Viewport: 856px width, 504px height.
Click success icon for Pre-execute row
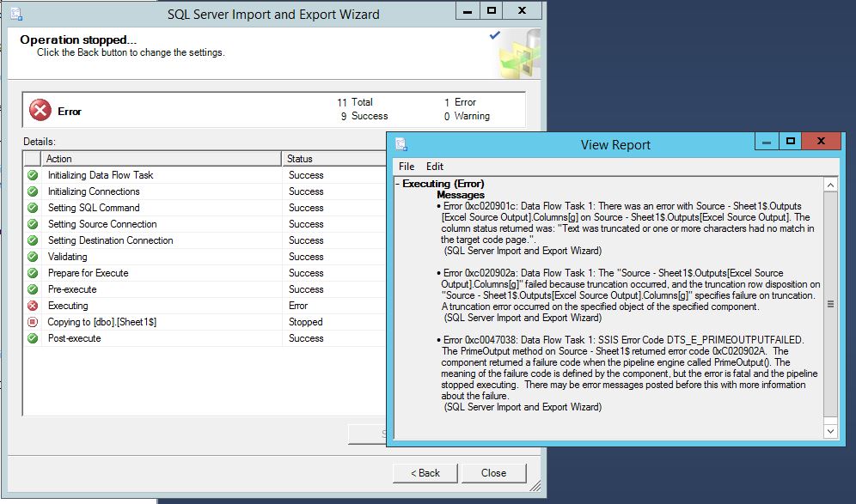pyautogui.click(x=33, y=289)
